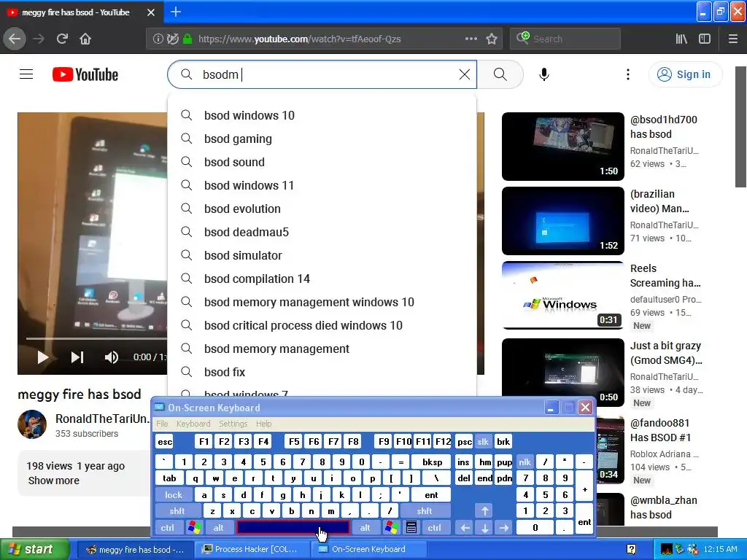
Task: Click Windows logo key left of spacebar
Action: click(x=194, y=528)
